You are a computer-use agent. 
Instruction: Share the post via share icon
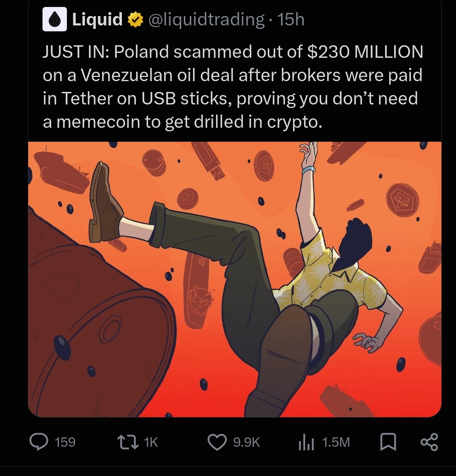pos(429,442)
